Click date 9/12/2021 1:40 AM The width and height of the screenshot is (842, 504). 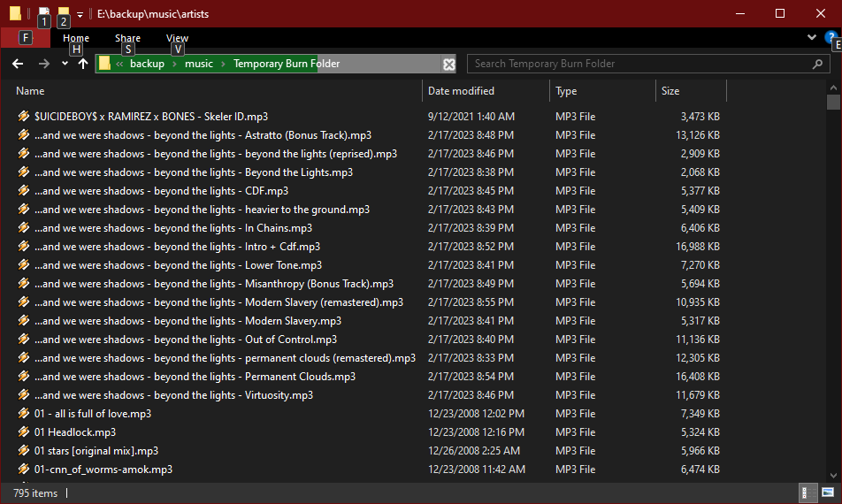[x=471, y=117]
